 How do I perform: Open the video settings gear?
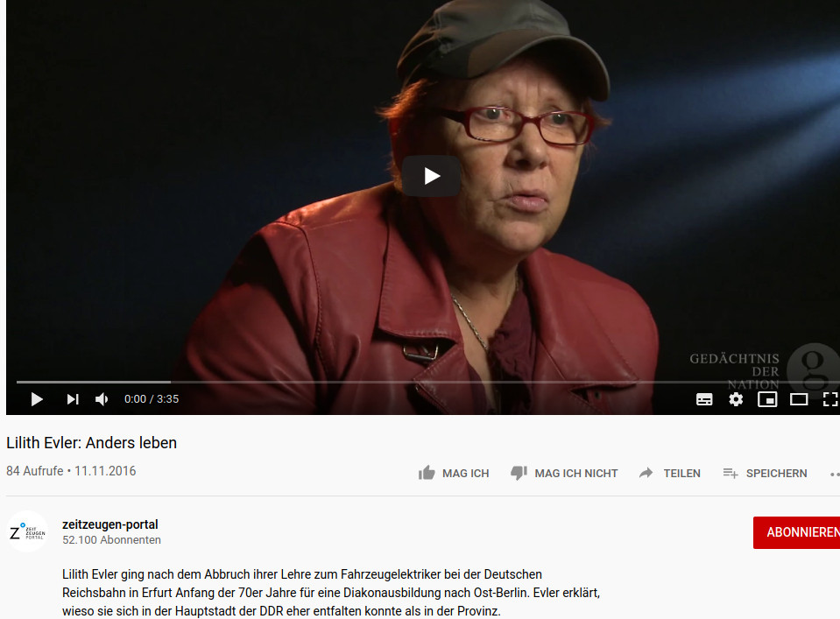(736, 399)
